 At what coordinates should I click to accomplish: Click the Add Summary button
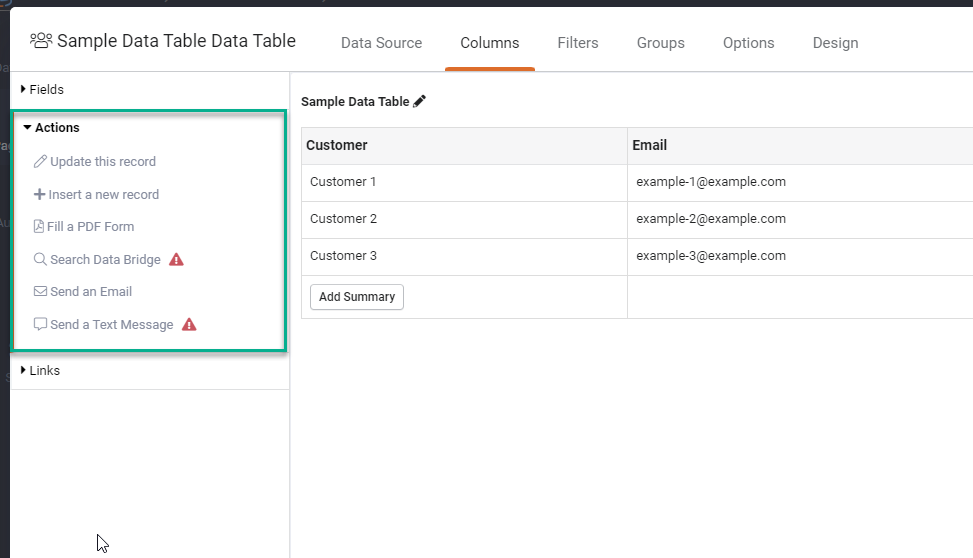357,297
